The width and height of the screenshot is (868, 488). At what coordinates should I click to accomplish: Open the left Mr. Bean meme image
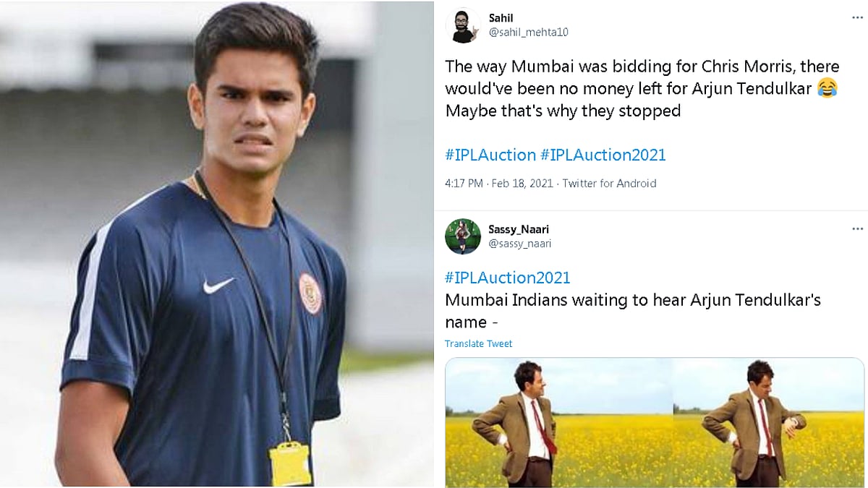coord(557,422)
